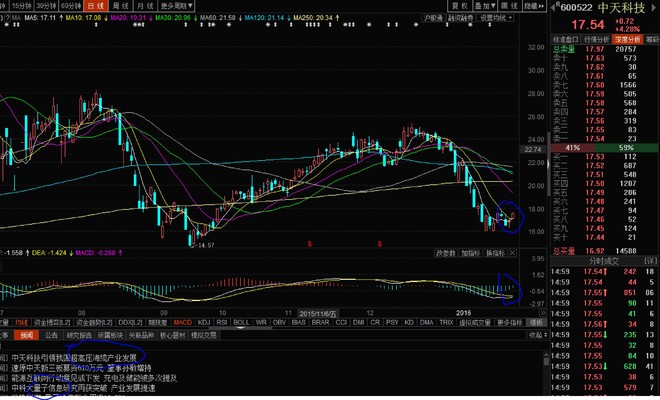Click the 复权 button
This screenshot has height=400, width=660.
460,6
